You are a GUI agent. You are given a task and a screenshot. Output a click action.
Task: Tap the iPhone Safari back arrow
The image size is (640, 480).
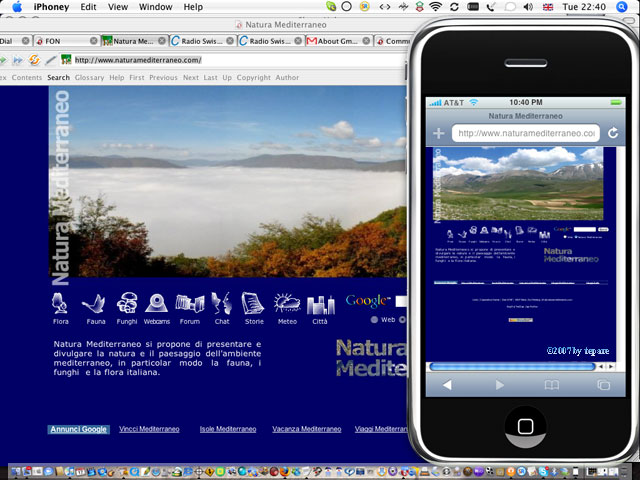point(447,385)
